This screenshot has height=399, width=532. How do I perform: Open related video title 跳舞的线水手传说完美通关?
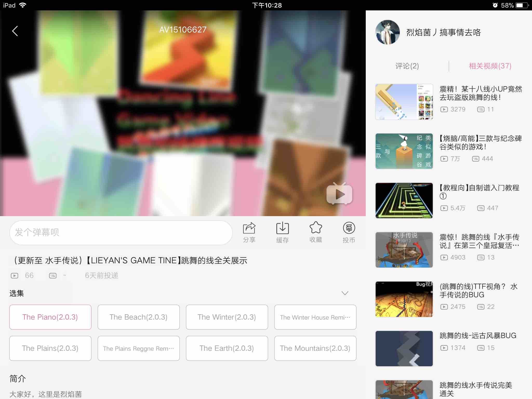[x=476, y=389]
